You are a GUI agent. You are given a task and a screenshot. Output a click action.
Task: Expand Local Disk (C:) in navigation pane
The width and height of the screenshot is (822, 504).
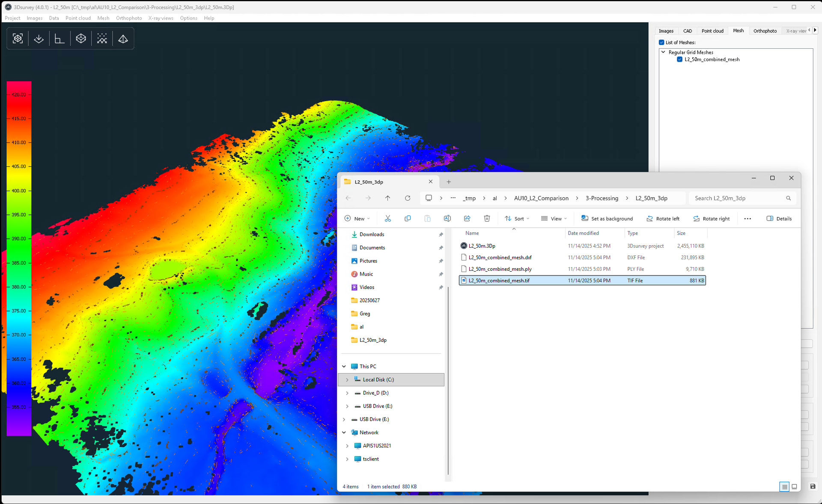click(x=347, y=379)
